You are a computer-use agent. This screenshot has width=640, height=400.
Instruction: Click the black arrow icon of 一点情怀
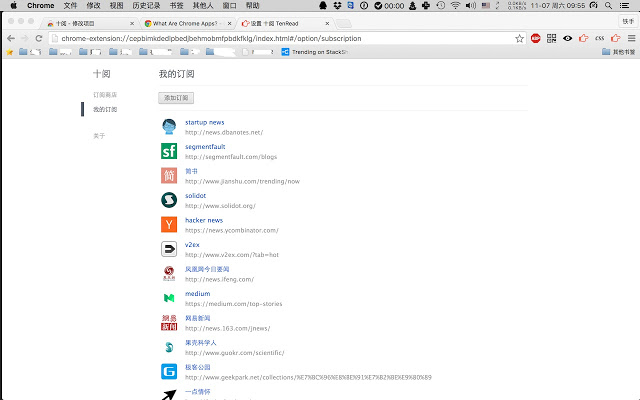pos(169,394)
